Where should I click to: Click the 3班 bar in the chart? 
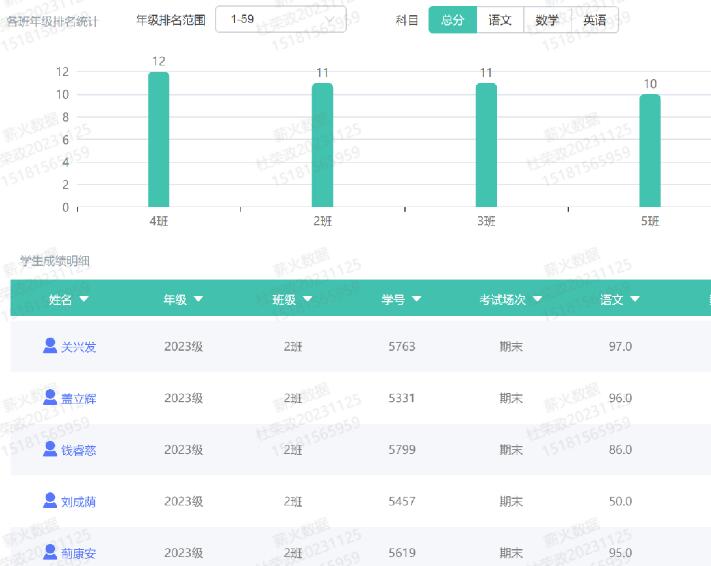tap(486, 145)
